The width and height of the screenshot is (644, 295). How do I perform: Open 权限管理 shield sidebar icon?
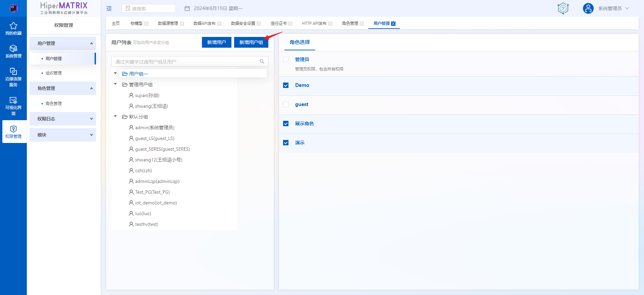13,129
